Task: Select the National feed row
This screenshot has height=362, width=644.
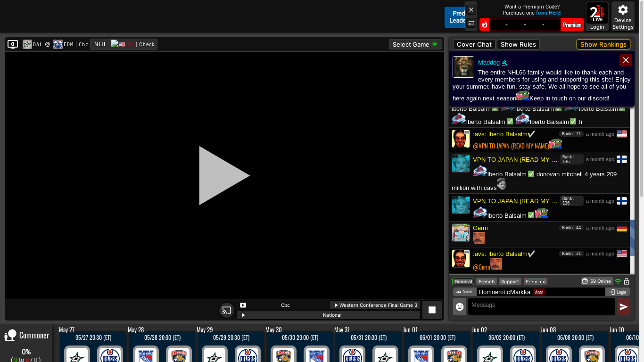Action: tap(328, 315)
